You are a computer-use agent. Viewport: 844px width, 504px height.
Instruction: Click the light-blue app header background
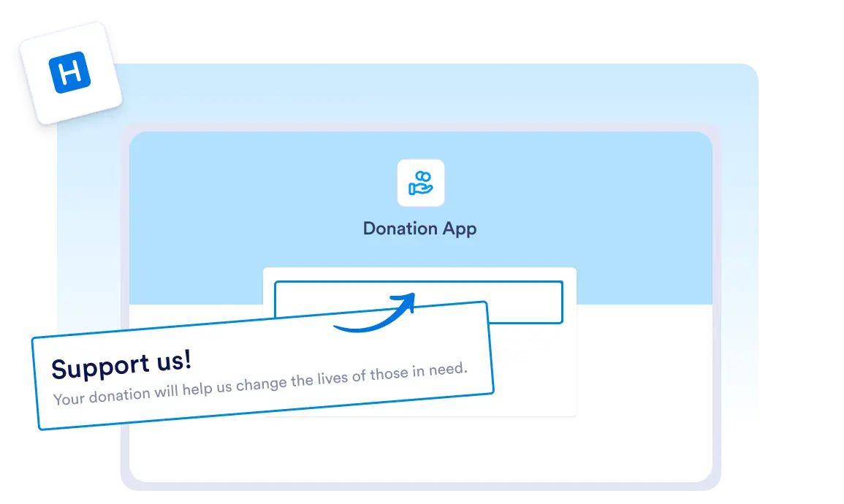[216, 215]
